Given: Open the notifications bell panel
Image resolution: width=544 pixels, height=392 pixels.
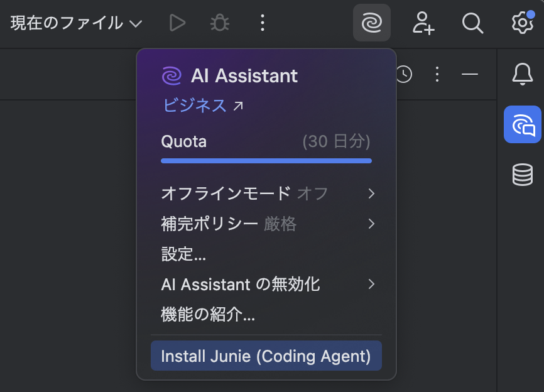Looking at the screenshot, I should tap(522, 74).
